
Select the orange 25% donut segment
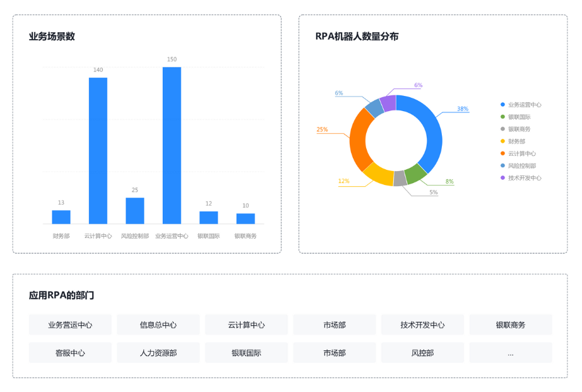point(359,139)
